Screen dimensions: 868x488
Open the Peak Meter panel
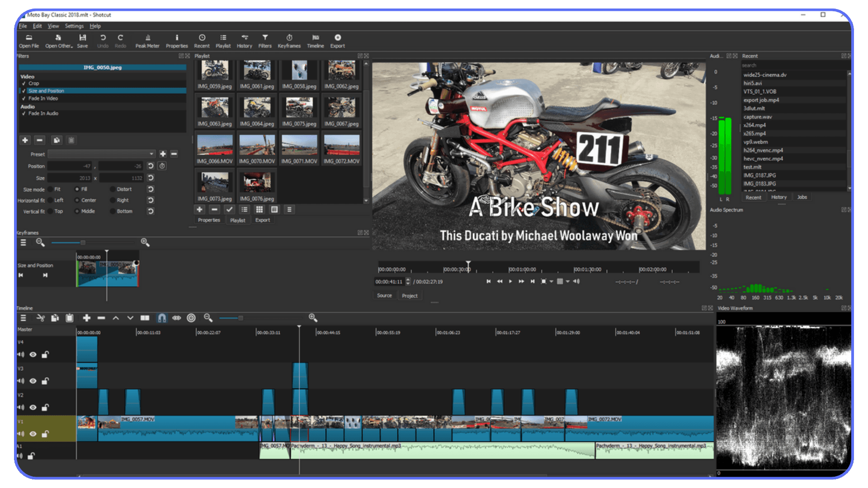(x=147, y=41)
